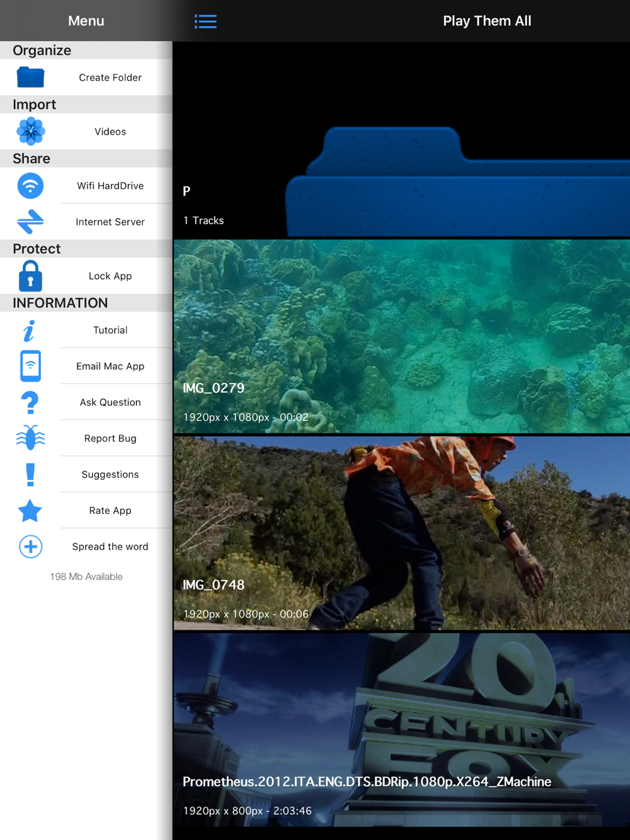Viewport: 630px width, 840px height.
Task: Select Rate App label
Action: point(110,511)
